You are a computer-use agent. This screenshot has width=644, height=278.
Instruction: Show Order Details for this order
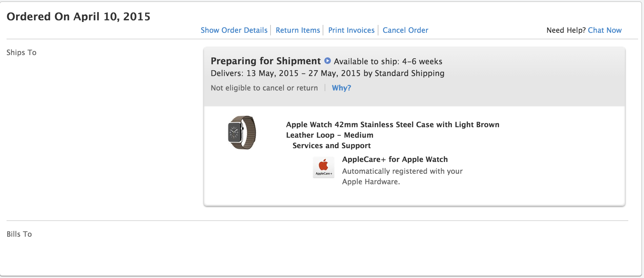coord(234,30)
